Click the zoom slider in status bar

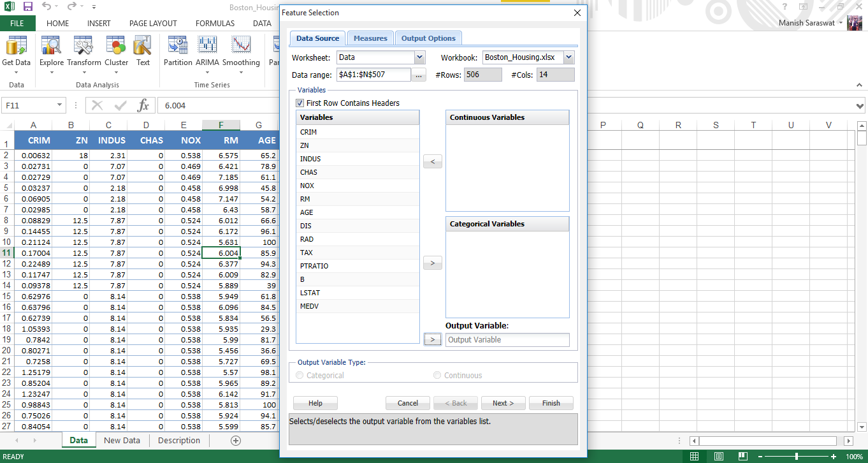click(x=797, y=457)
